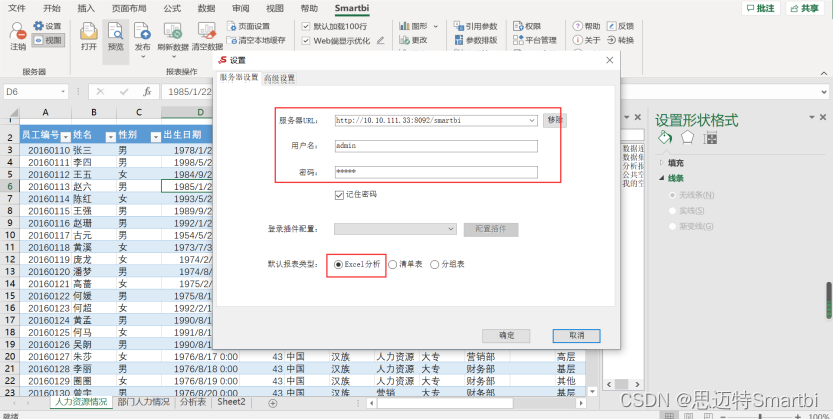The width and height of the screenshot is (833, 419).
Task: Open the 文件 menu tab
Action: pos(17,8)
